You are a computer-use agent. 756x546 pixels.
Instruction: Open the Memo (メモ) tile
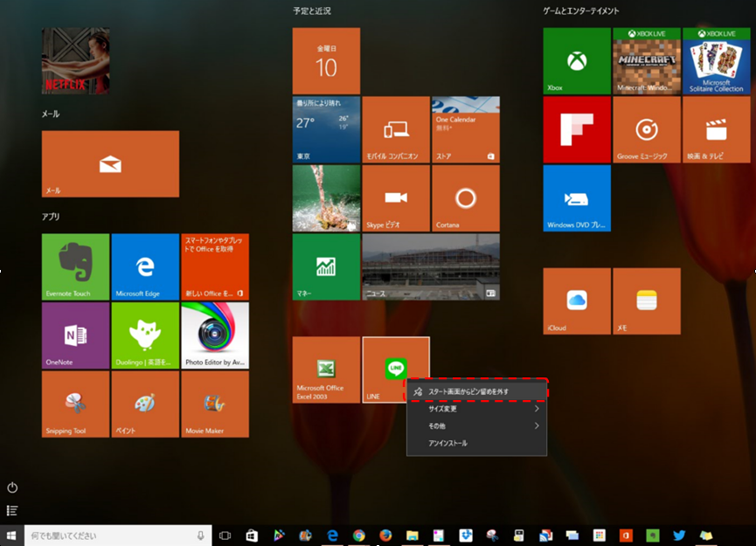(647, 301)
